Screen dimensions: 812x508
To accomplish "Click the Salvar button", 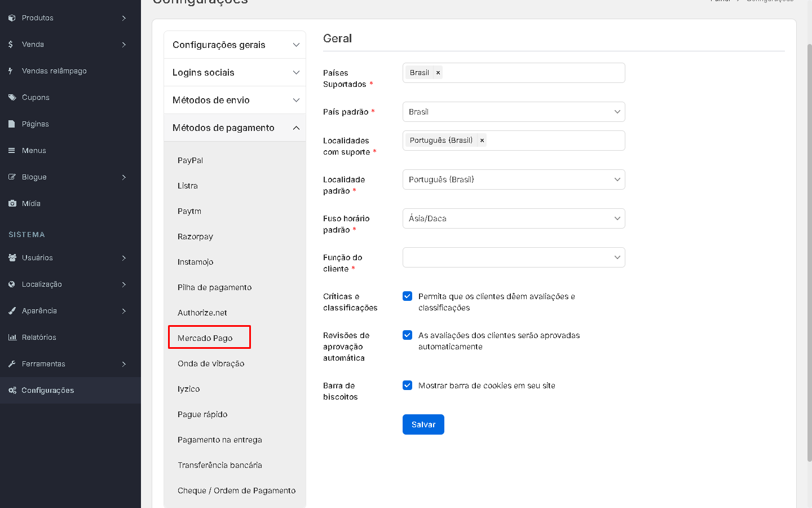I will pyautogui.click(x=423, y=424).
